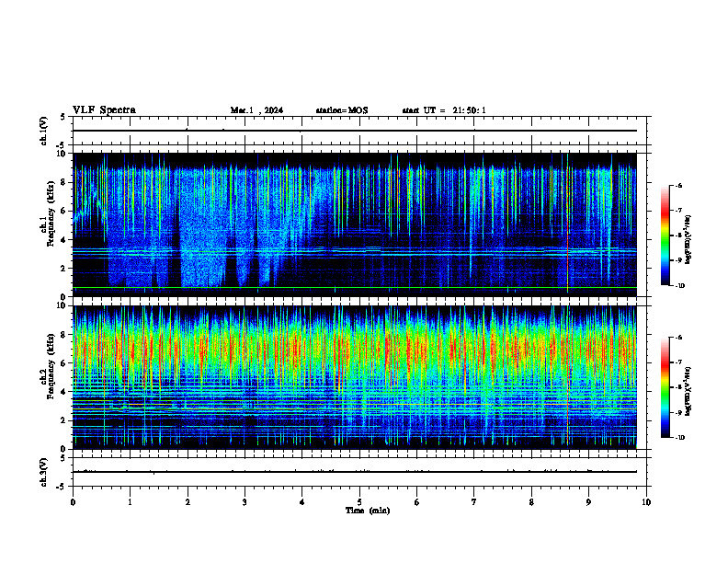The width and height of the screenshot is (728, 563).
Task: Click the red vertical spike in ch.1 spectrogram
Action: coord(567,224)
